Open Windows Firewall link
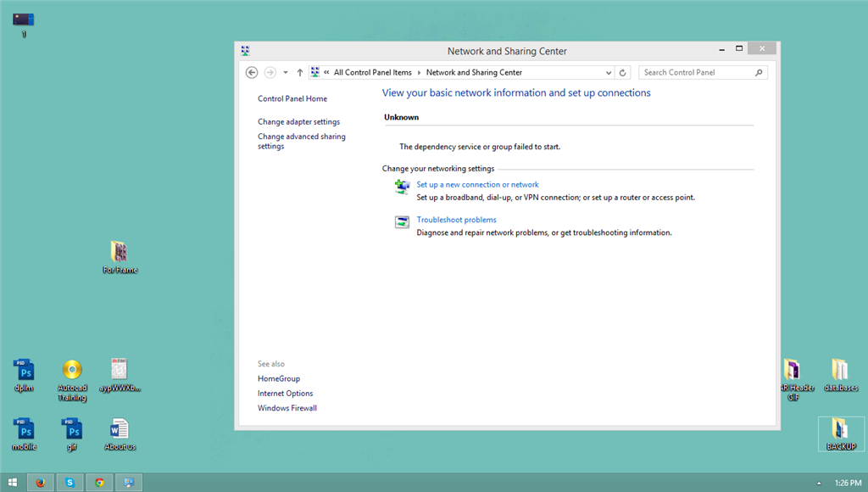Screen dimensions: 868x492 (287, 408)
